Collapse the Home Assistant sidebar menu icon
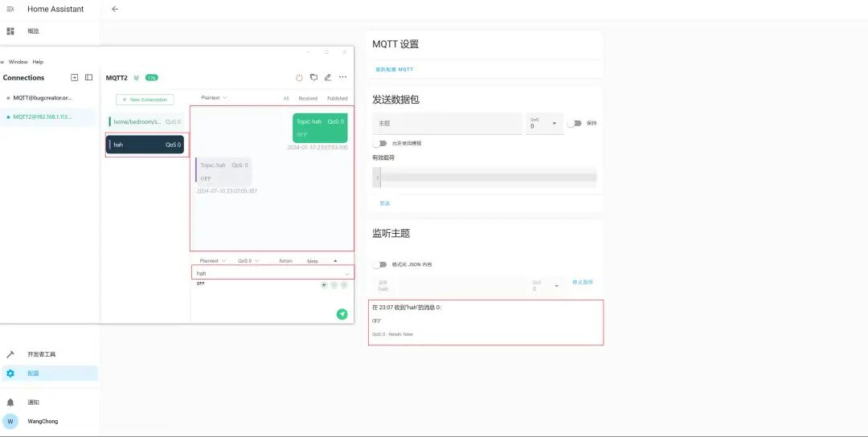868x437 pixels. tap(10, 9)
